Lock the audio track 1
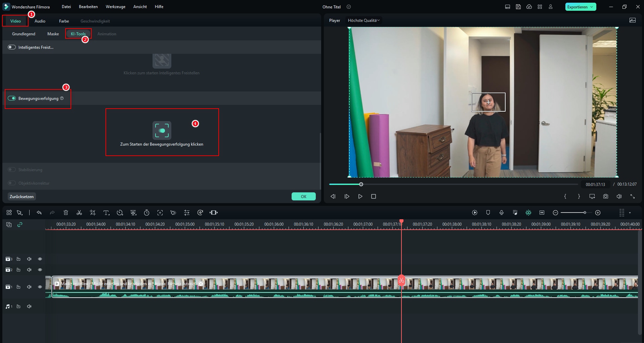 coord(18,306)
